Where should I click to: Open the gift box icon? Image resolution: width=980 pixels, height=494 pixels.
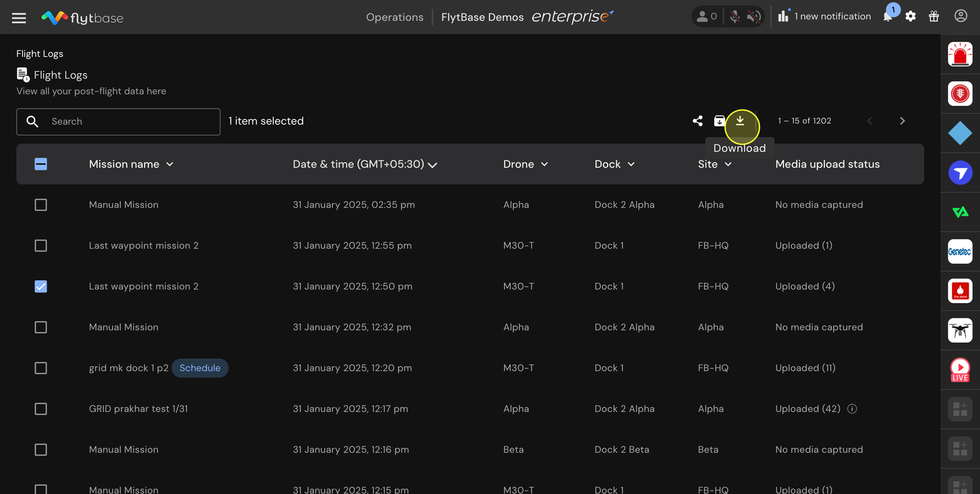click(x=934, y=17)
